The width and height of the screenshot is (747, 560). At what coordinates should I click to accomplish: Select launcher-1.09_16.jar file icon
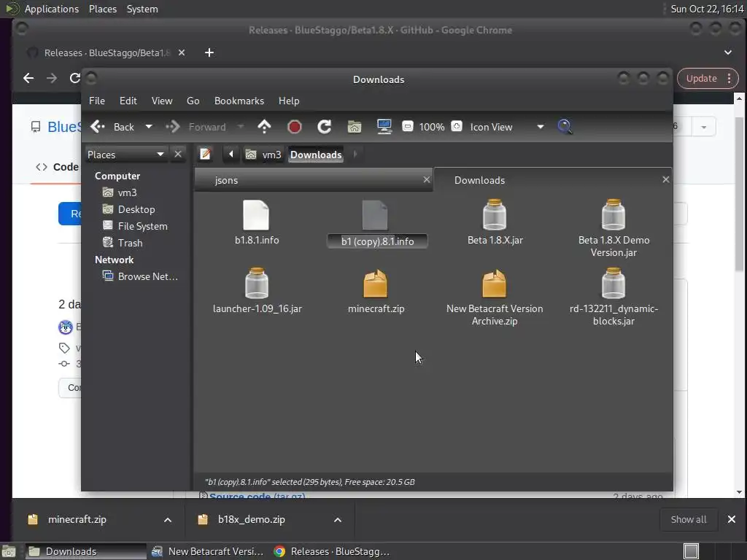[x=256, y=284]
